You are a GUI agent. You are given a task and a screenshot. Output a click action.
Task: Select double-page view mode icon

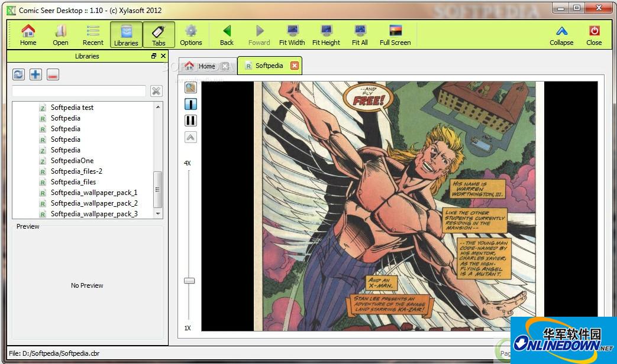pos(190,121)
